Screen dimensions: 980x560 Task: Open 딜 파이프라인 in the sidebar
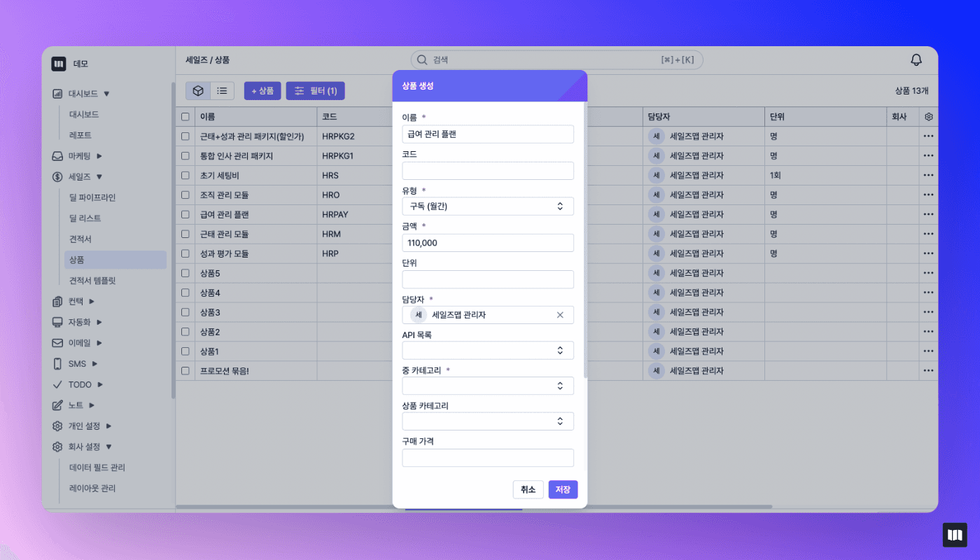click(x=92, y=197)
